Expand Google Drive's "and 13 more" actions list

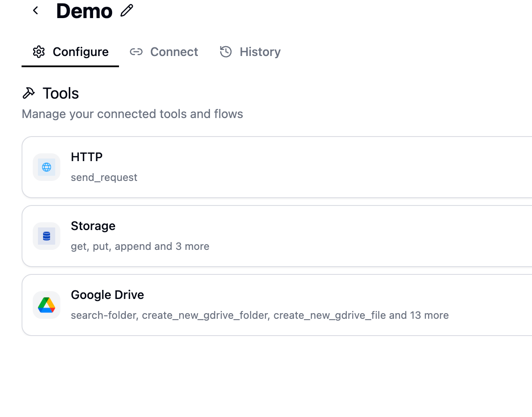click(x=418, y=315)
